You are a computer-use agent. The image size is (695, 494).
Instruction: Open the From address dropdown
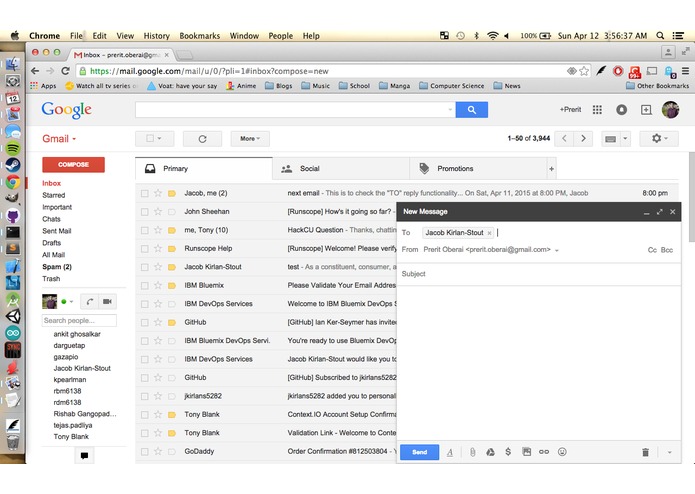[x=557, y=250]
